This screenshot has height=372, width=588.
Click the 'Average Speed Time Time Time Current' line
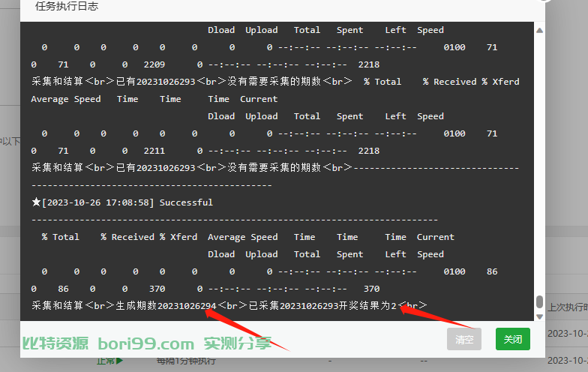(154, 99)
